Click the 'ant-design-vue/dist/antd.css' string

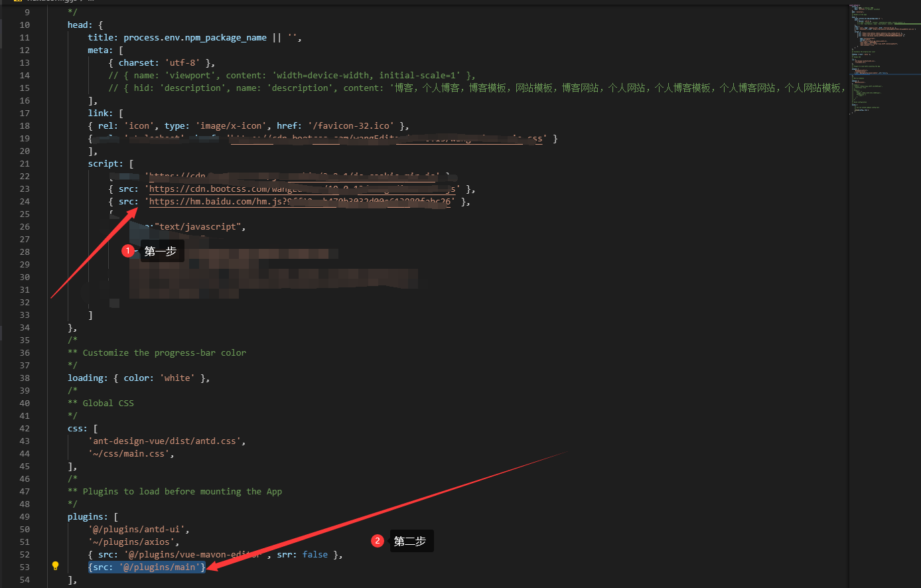click(x=165, y=441)
